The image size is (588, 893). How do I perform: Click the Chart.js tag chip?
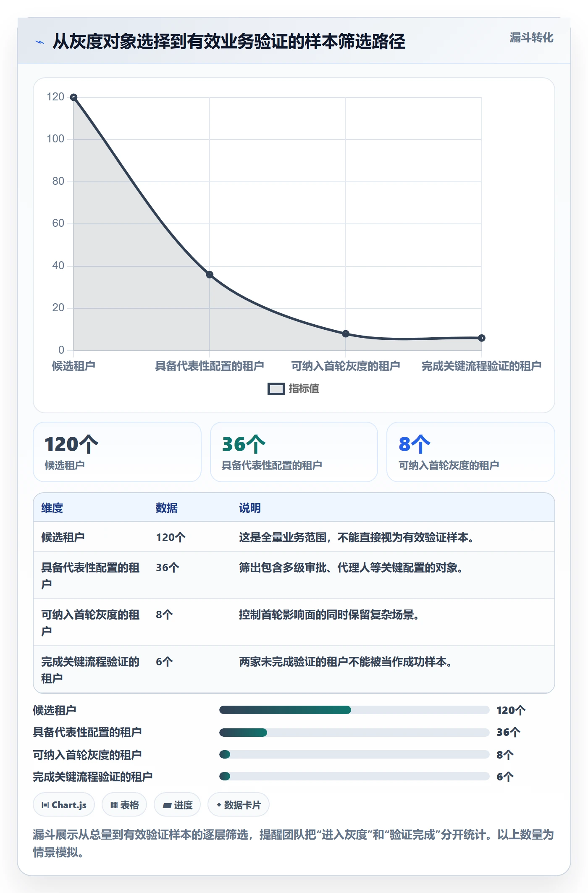pos(64,805)
